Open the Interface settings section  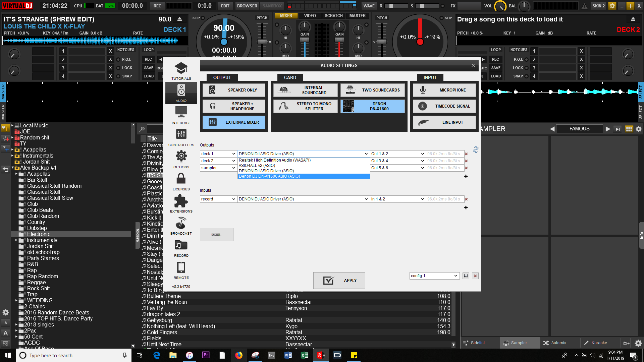[181, 115]
